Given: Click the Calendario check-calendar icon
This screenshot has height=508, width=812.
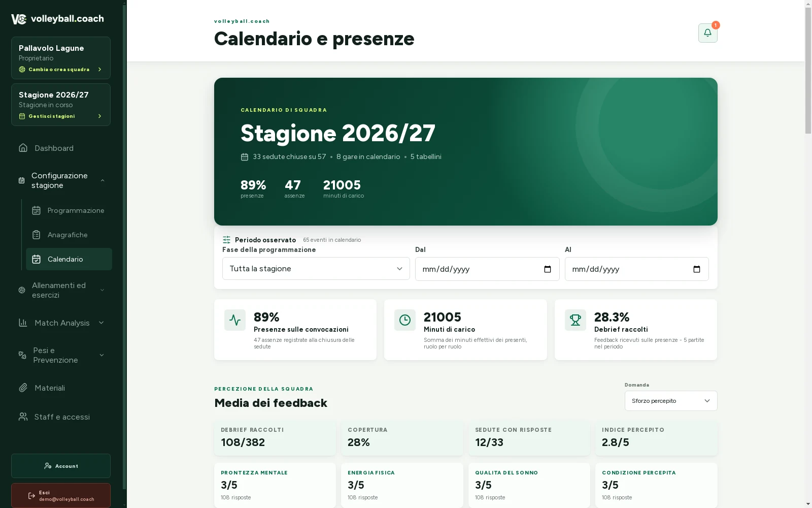Looking at the screenshot, I should (36, 259).
